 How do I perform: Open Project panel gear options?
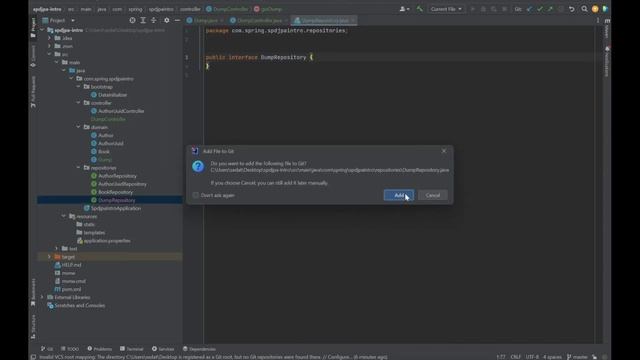click(167, 20)
